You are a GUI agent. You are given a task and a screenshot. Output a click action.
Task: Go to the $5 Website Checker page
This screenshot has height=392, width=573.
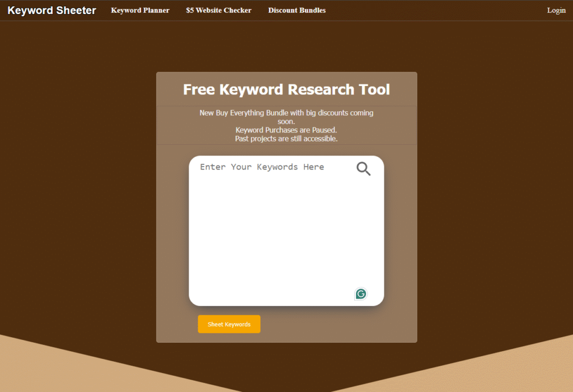coord(218,11)
